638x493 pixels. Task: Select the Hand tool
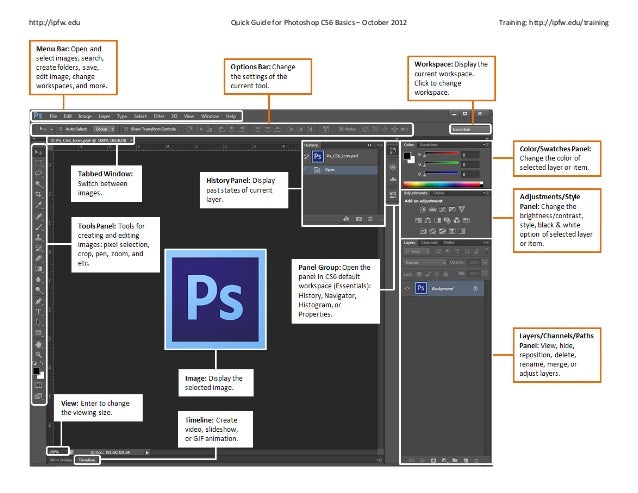pyautogui.click(x=38, y=344)
